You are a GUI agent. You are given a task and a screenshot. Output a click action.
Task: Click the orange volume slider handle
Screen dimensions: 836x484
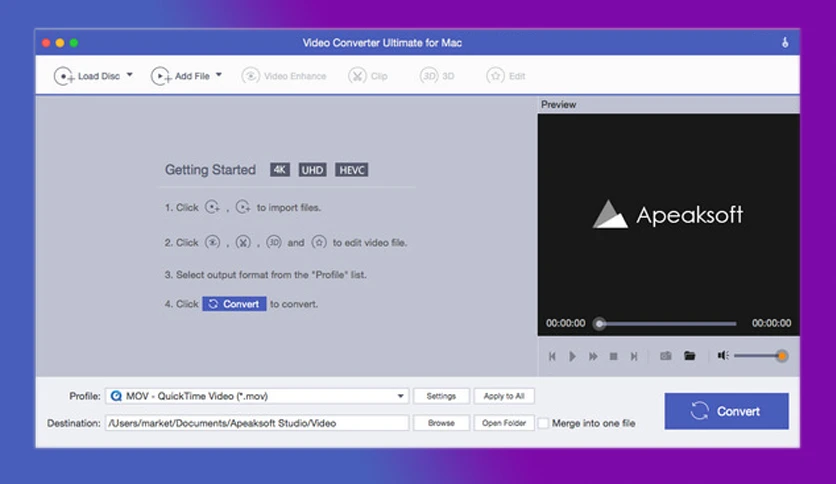pyautogui.click(x=782, y=356)
